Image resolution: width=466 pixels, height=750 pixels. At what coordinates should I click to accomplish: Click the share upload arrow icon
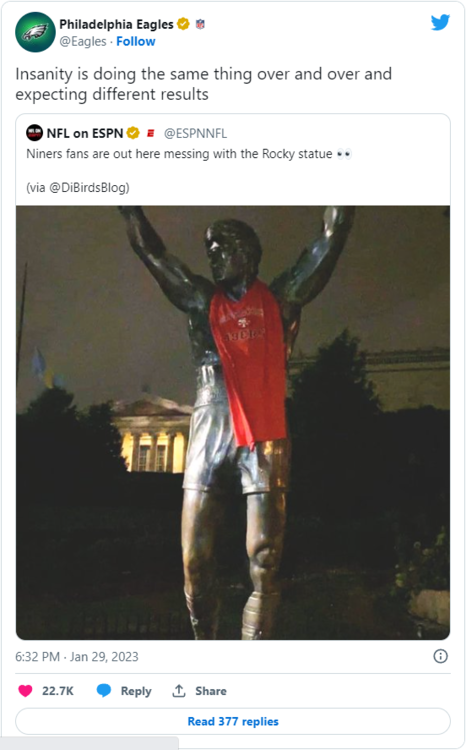point(179,691)
